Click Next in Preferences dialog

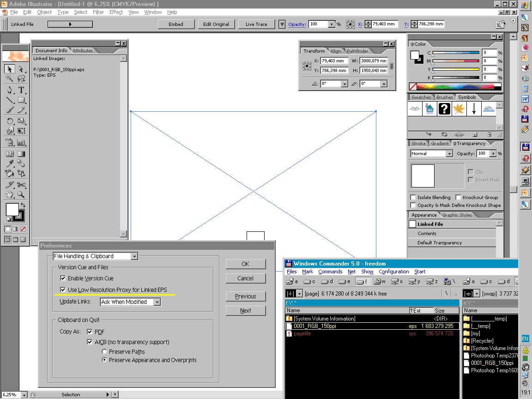pyautogui.click(x=246, y=311)
